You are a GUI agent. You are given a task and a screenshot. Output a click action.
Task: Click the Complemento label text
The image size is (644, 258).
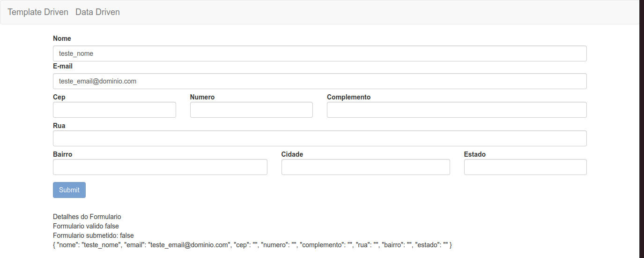(x=349, y=97)
